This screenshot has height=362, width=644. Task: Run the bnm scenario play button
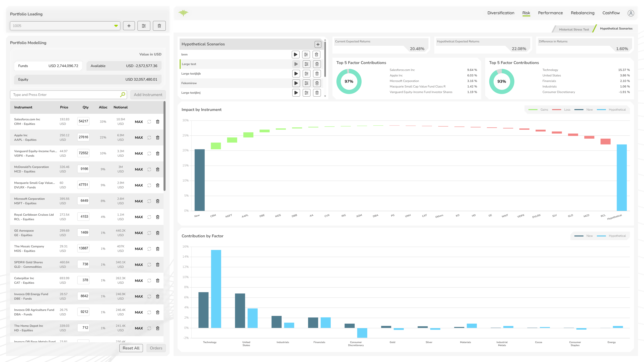click(x=296, y=54)
